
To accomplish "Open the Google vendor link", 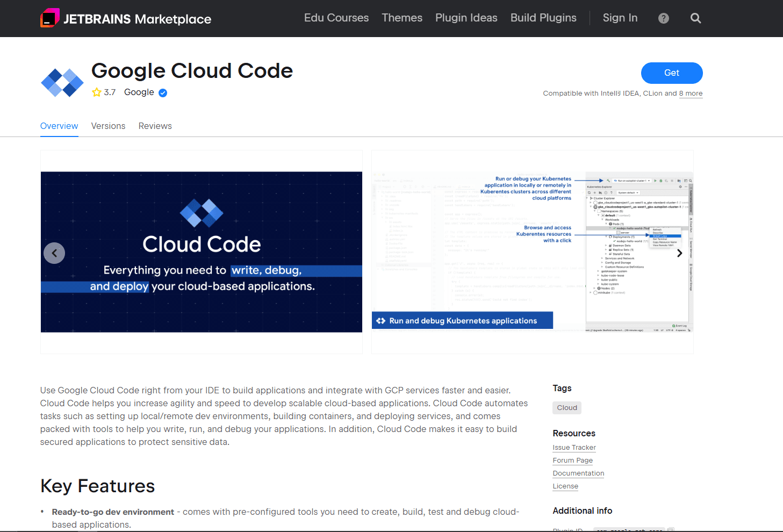I will (x=139, y=92).
